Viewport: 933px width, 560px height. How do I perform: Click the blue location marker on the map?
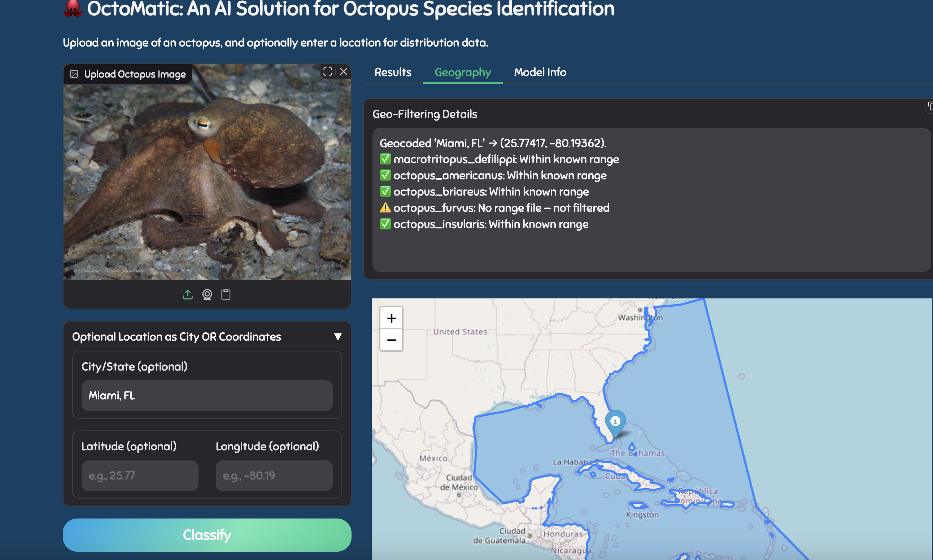[x=615, y=422]
